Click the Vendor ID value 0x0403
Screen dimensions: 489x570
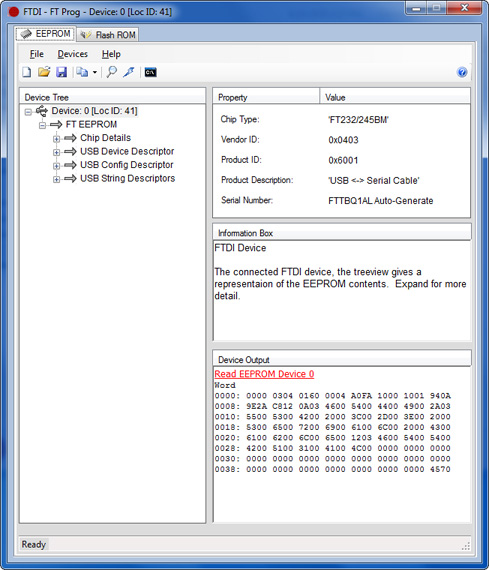coord(343,140)
